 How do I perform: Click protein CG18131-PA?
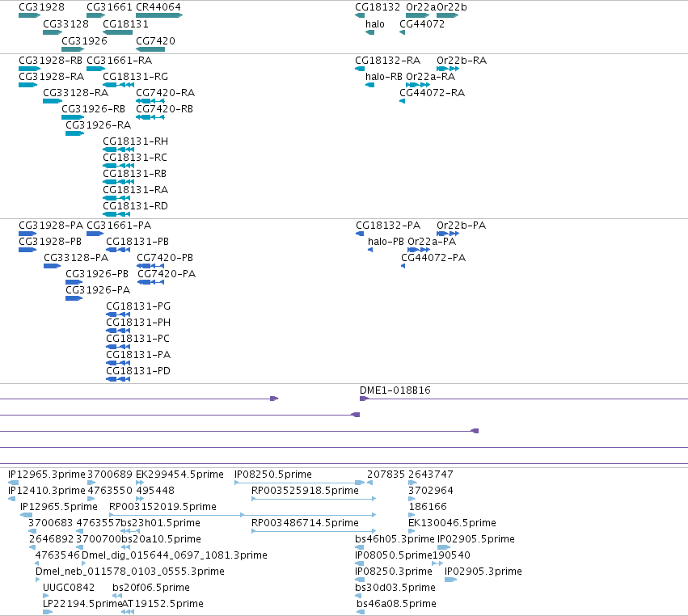138,355
